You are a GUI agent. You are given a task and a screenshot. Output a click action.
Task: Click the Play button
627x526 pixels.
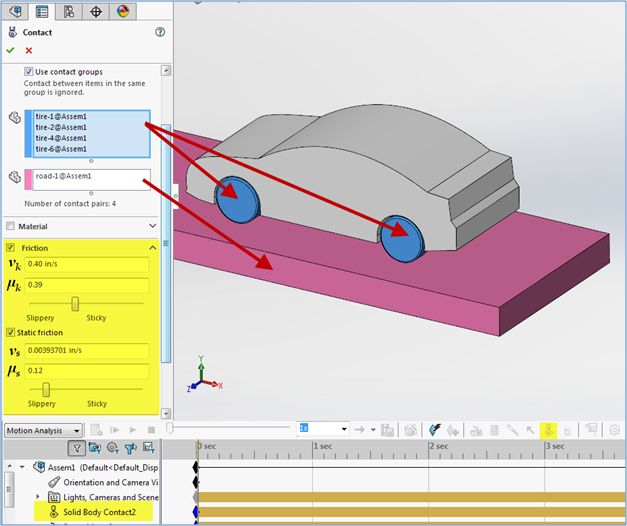(x=133, y=430)
